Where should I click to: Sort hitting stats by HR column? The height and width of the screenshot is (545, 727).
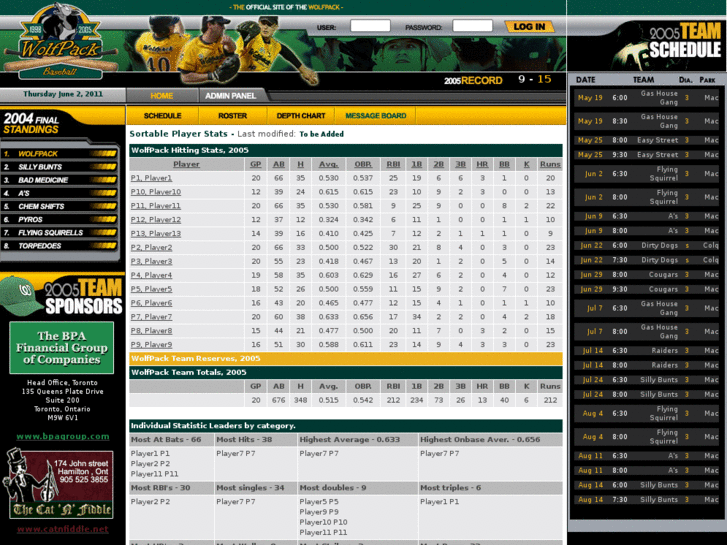coord(482,164)
